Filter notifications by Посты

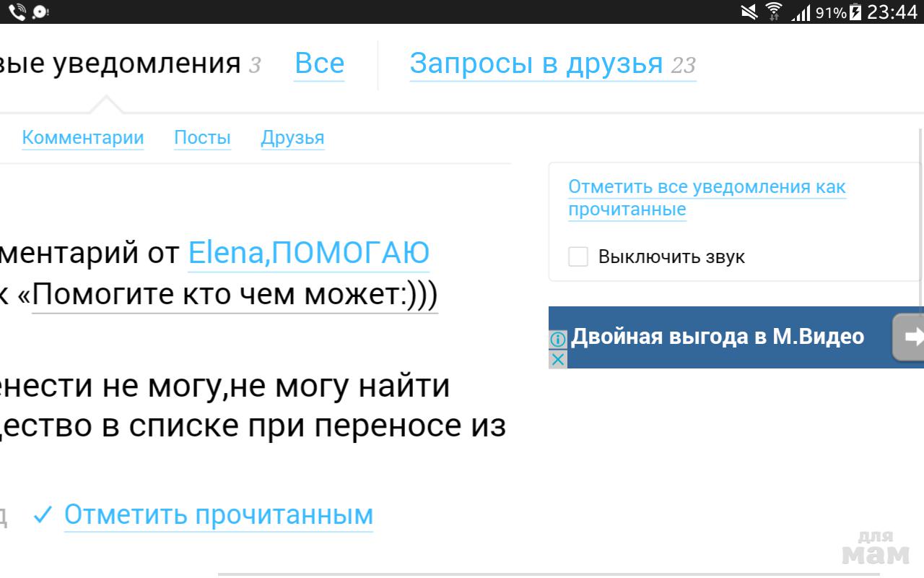[x=202, y=137]
